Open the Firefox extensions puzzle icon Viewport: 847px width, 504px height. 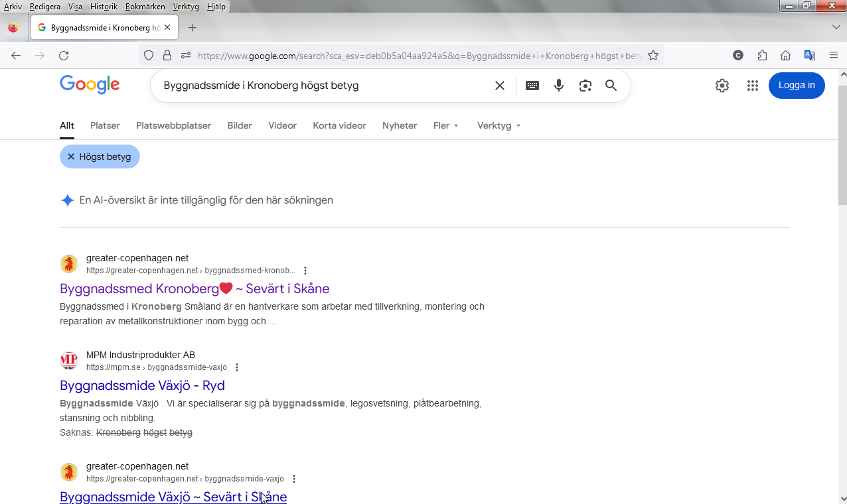[762, 56]
